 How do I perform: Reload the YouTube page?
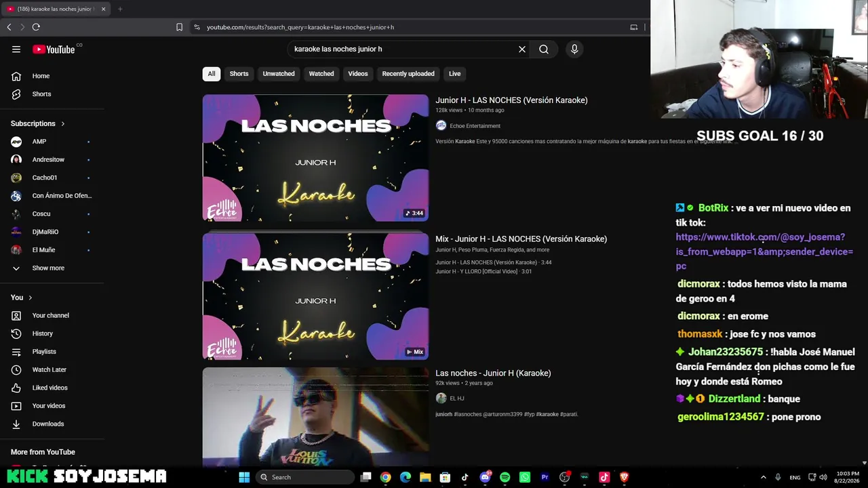pyautogui.click(x=36, y=27)
